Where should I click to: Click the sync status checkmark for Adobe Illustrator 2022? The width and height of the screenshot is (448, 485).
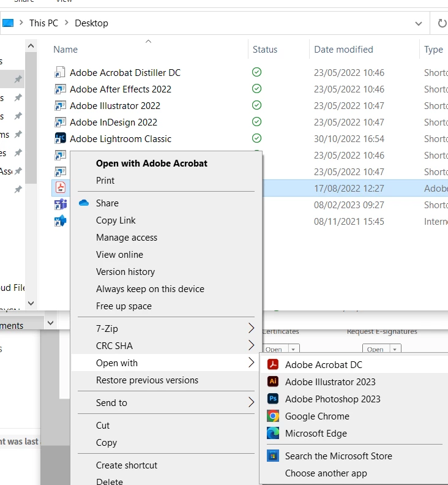256,105
